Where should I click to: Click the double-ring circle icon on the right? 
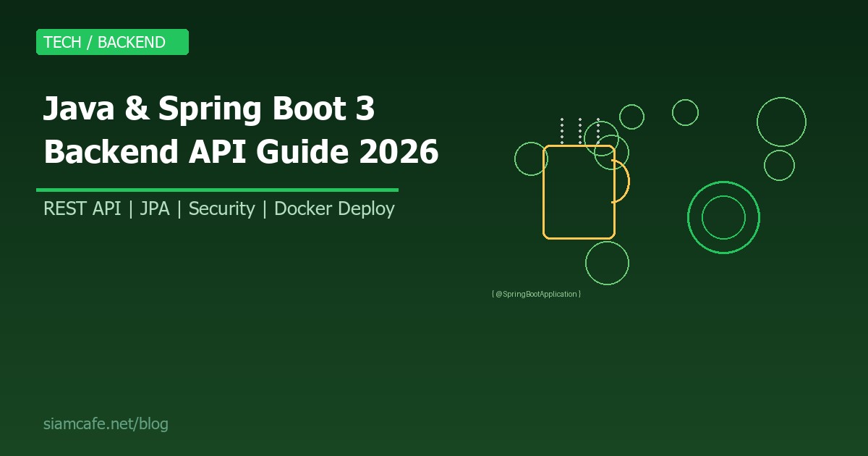(723, 217)
